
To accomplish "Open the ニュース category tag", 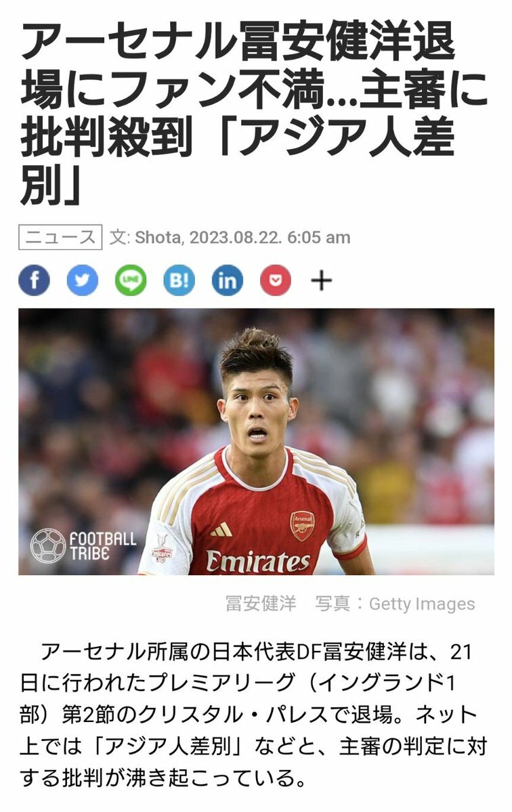I will [x=60, y=238].
